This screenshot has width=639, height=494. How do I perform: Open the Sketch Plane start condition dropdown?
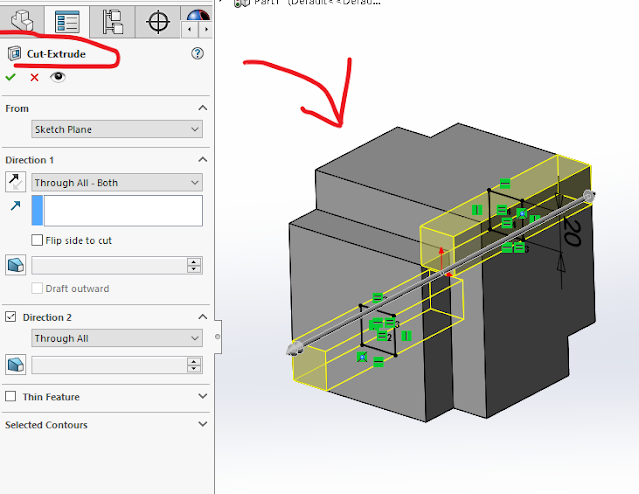117,129
